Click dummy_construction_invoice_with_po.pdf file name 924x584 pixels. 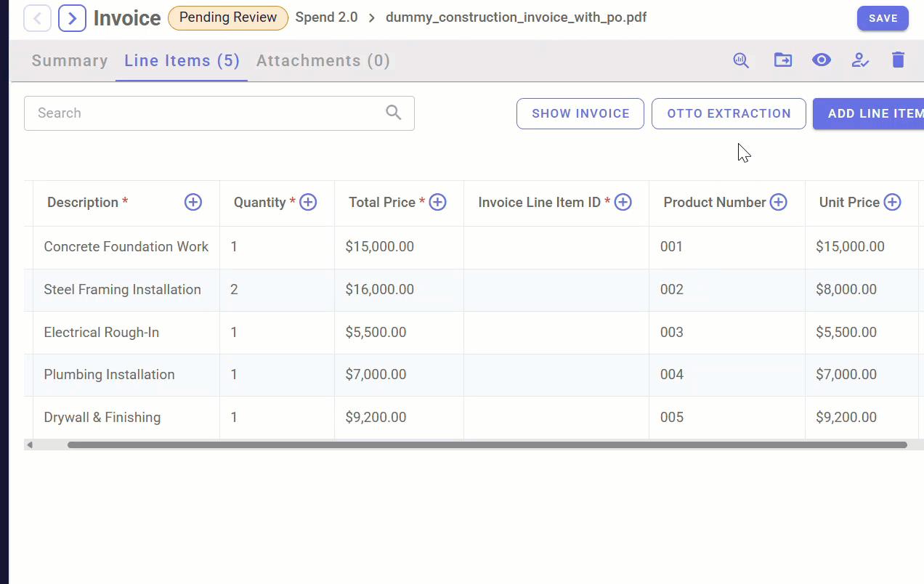point(516,17)
